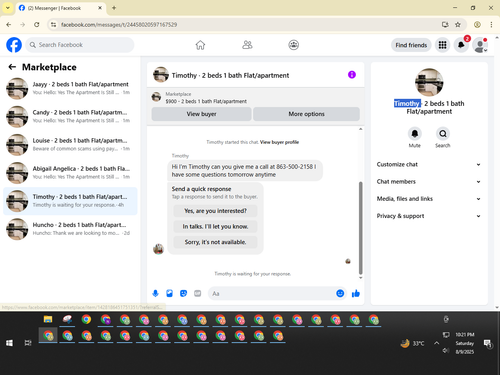Open the View buyer profile link
The height and width of the screenshot is (375, 500).
(x=279, y=142)
